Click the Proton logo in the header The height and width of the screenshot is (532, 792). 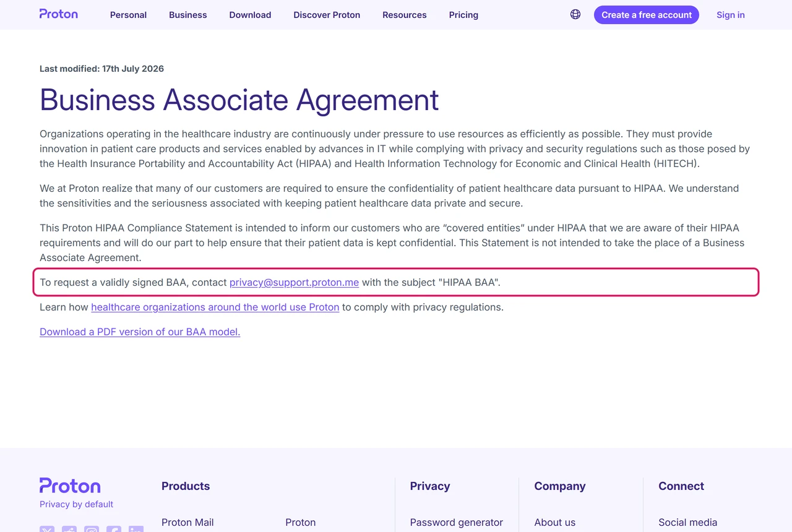click(x=59, y=14)
